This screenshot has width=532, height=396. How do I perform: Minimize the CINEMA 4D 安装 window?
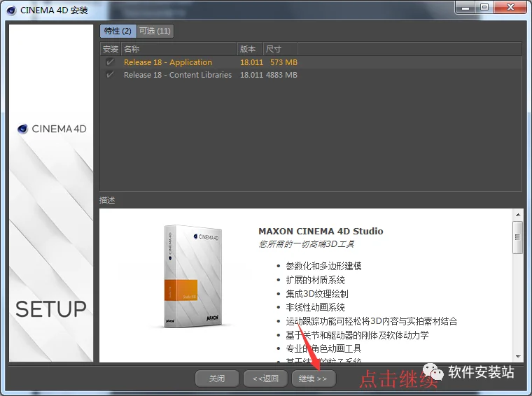[x=465, y=8]
